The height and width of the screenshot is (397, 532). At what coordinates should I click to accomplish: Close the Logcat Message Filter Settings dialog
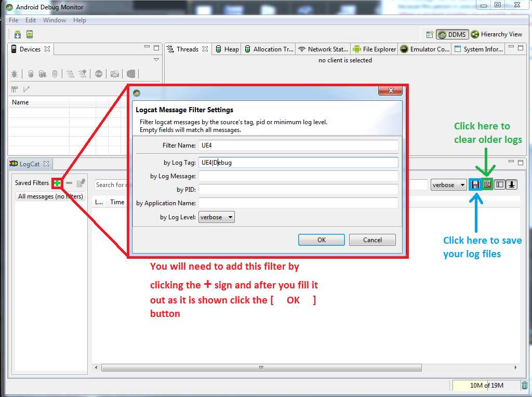coord(391,90)
